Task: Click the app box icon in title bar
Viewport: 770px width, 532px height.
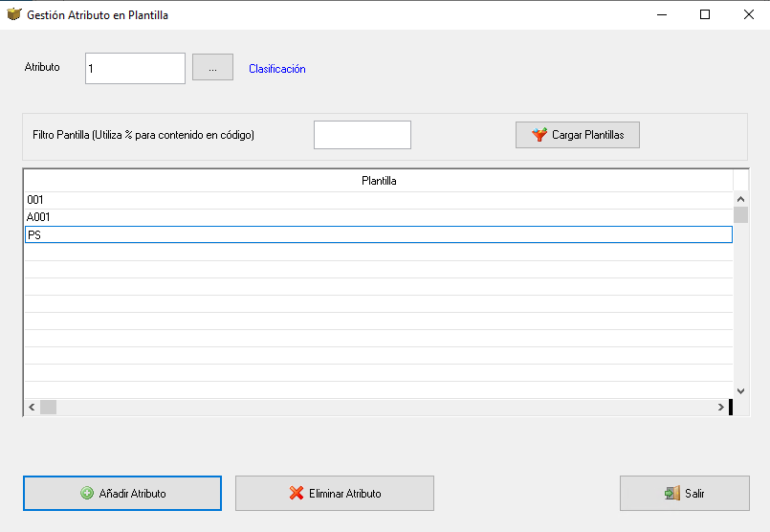Action: (x=13, y=14)
